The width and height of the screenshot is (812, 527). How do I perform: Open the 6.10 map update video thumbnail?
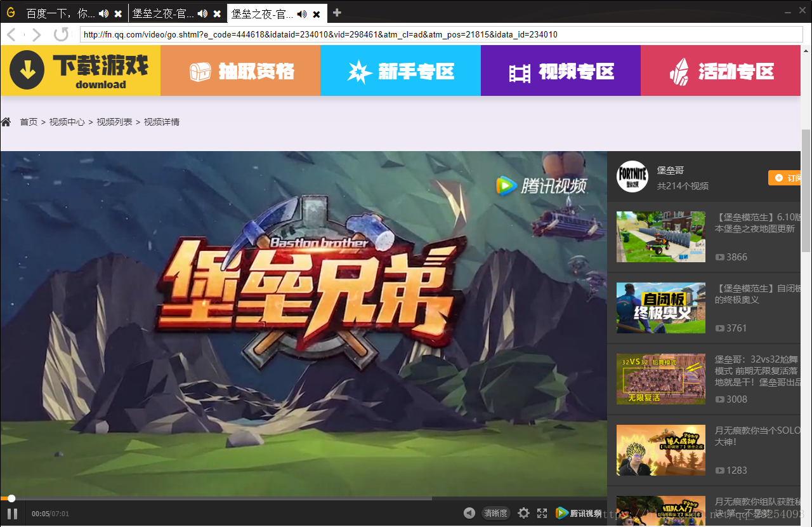click(x=661, y=237)
